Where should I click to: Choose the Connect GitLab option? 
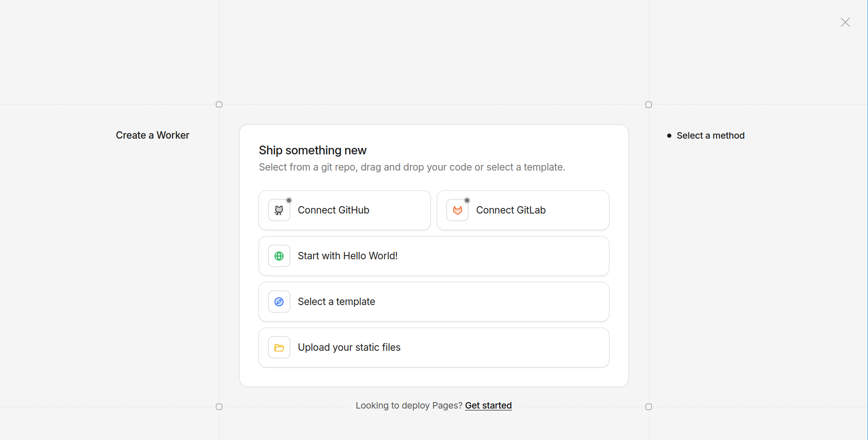point(523,210)
